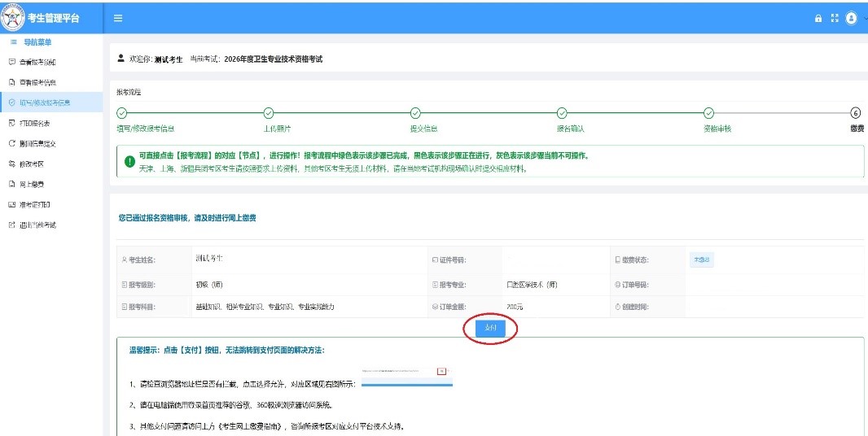The image size is (868, 436).
Task: Click 退出当前考试 in the sidebar
Action: click(37, 225)
